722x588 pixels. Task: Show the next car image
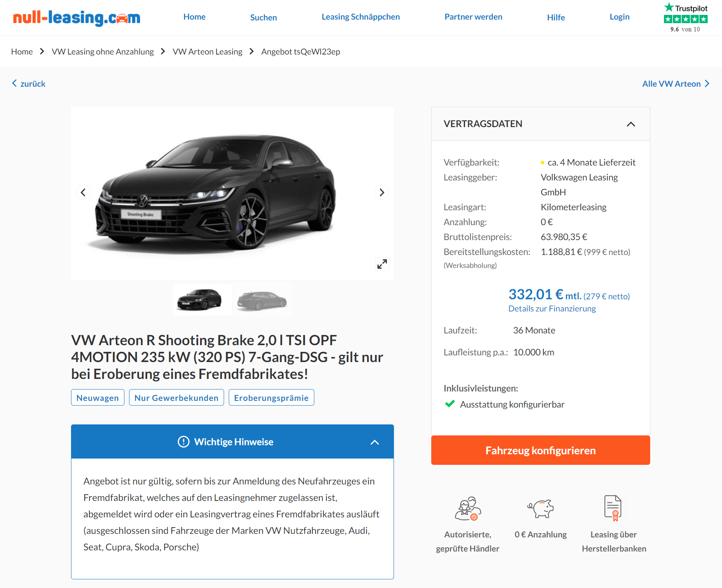click(381, 192)
